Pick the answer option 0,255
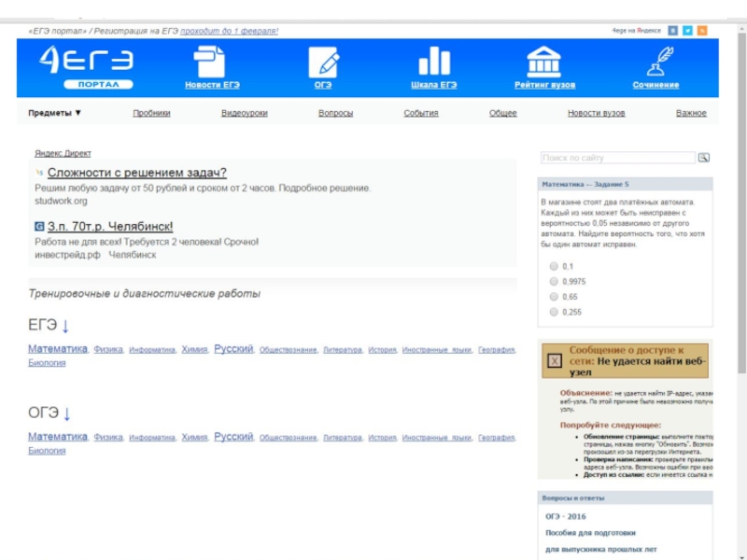747x560 pixels. (x=554, y=312)
